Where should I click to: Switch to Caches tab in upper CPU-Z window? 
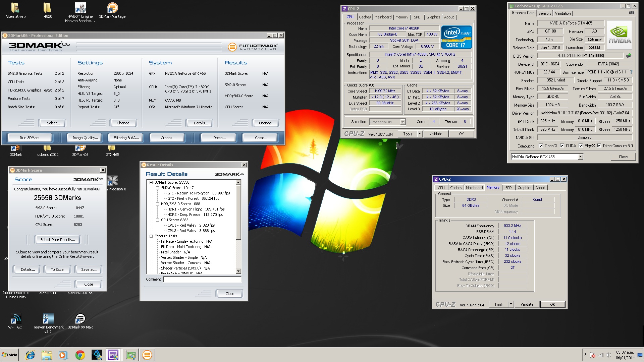tap(365, 17)
